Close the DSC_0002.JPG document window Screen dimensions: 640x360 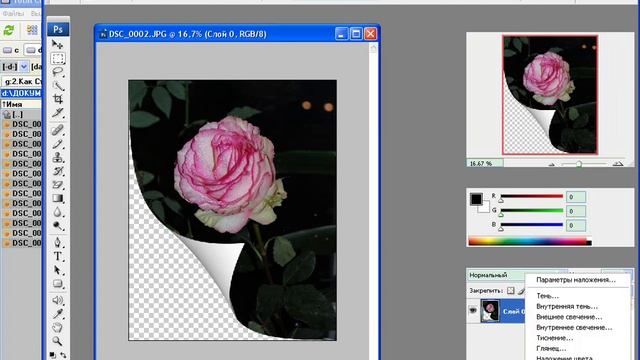(370, 34)
